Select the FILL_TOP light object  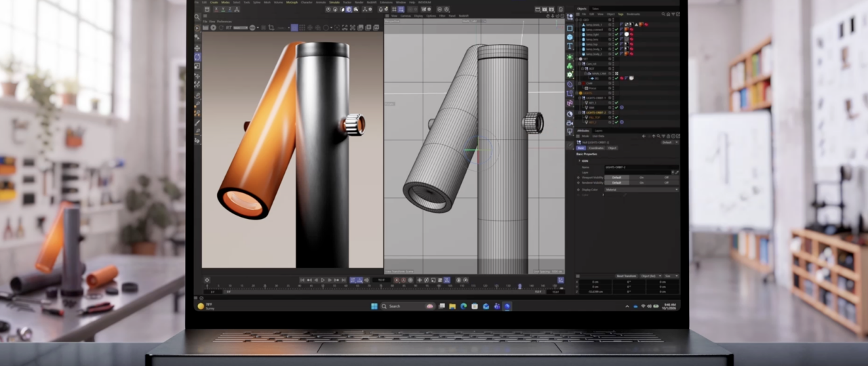click(595, 117)
